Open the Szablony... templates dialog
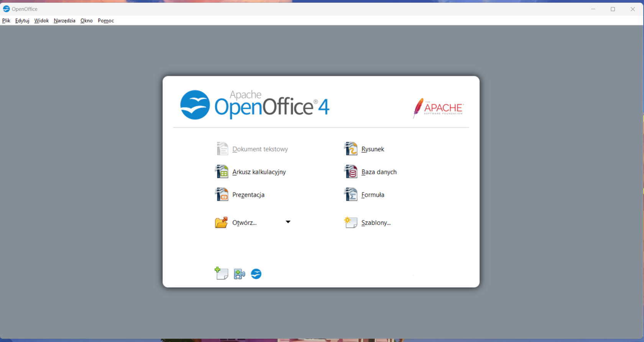Image resolution: width=644 pixels, height=342 pixels. pyautogui.click(x=376, y=223)
